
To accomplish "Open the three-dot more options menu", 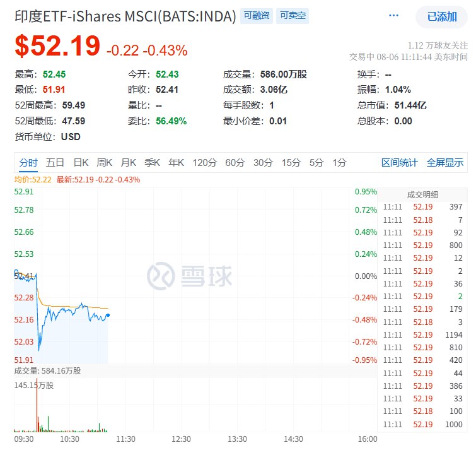I will pos(393,16).
